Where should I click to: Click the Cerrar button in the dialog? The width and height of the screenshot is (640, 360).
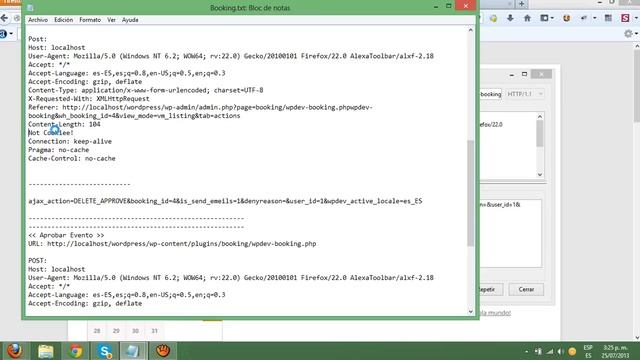[x=526, y=289]
